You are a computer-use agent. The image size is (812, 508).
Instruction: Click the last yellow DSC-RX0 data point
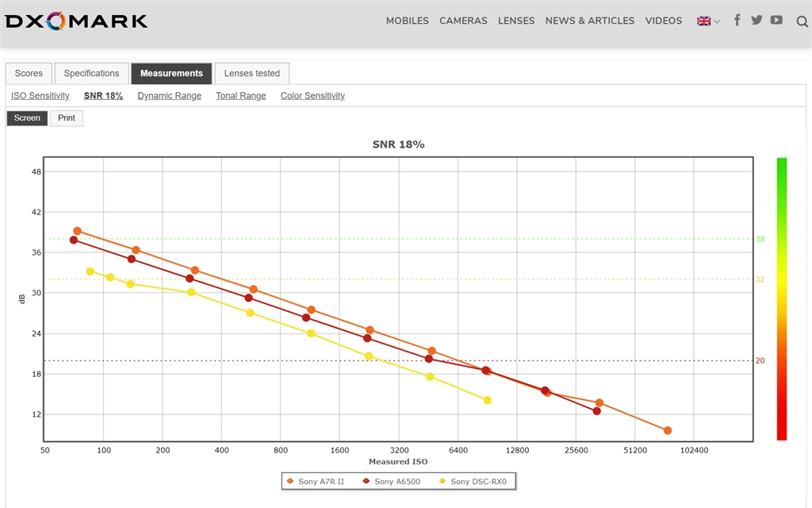tap(488, 400)
